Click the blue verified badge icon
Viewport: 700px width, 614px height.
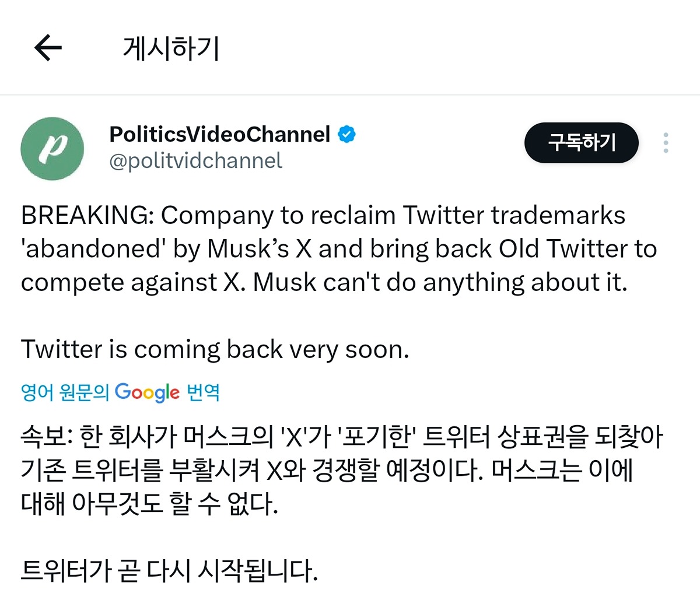[x=347, y=135]
